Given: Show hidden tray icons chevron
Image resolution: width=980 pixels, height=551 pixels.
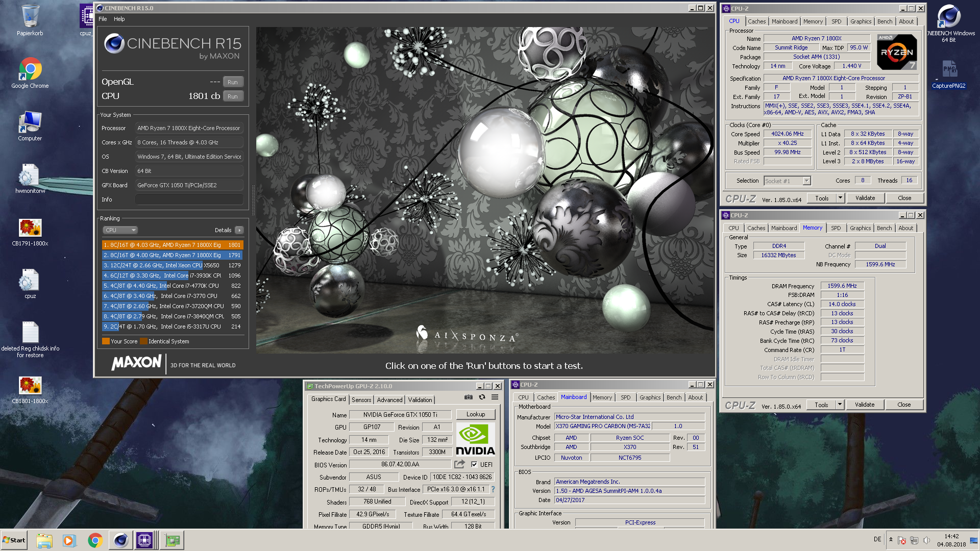Looking at the screenshot, I should click(891, 540).
